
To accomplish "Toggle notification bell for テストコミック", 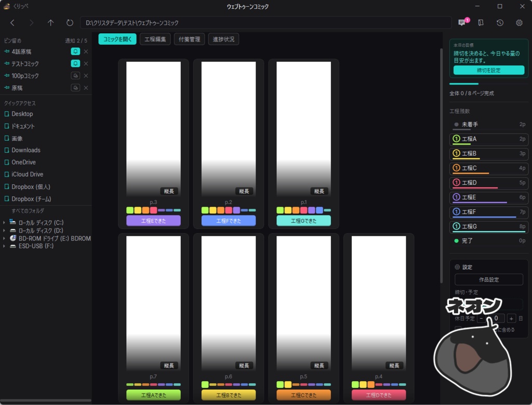I will [x=75, y=63].
